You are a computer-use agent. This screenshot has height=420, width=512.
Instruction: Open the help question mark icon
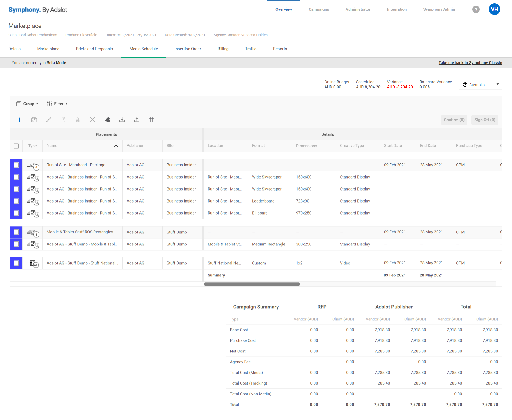click(476, 9)
